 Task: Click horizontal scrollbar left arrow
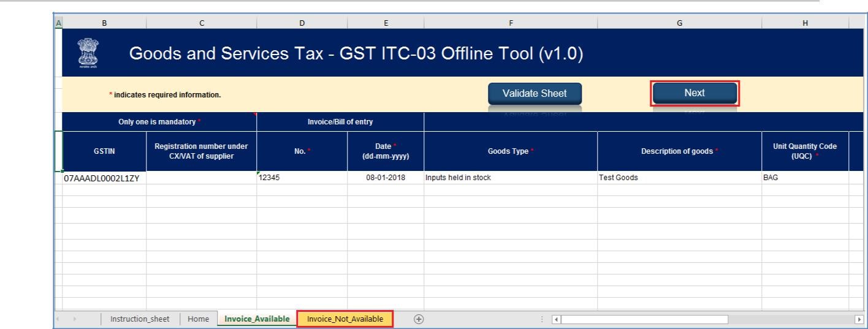coord(557,319)
